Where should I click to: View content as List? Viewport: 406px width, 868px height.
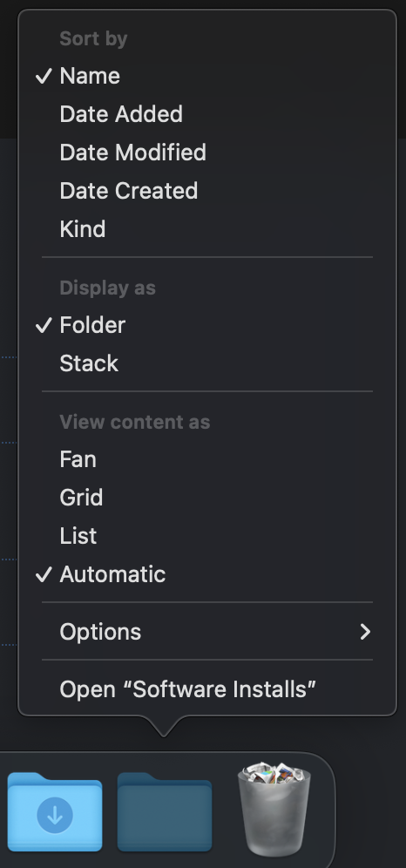(207, 536)
